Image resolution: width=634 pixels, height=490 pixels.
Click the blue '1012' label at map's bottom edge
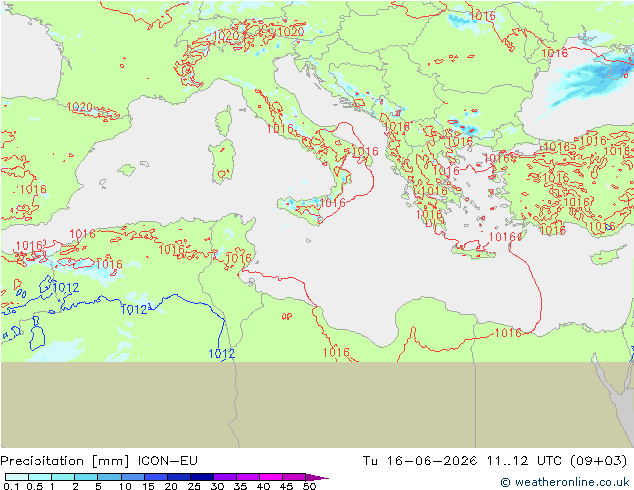[222, 354]
